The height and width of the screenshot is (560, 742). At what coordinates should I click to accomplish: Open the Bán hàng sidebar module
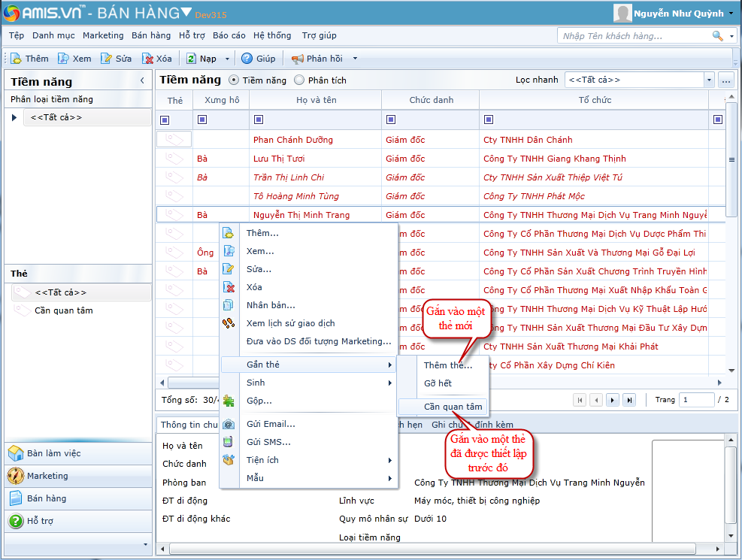(47, 498)
